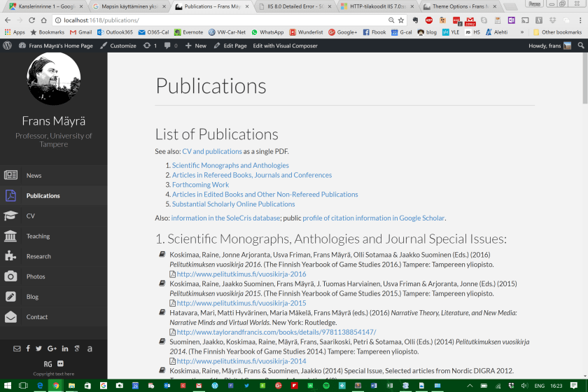Click the browser reload button
Screen dimensions: 588x392
point(31,20)
